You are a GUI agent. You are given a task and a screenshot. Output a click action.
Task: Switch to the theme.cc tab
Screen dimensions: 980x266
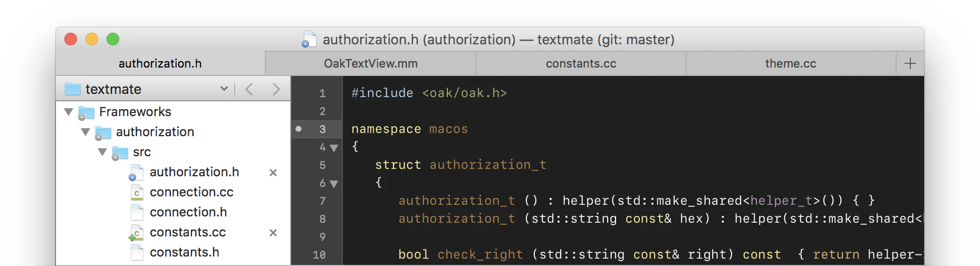pos(791,64)
